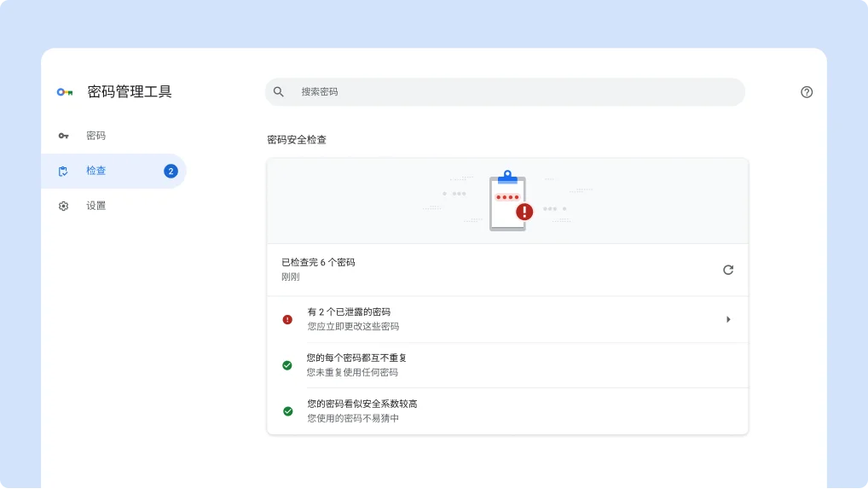Click the 已检查完 6 个密码 status text
Screen dimensions: 868x489
pyautogui.click(x=318, y=263)
